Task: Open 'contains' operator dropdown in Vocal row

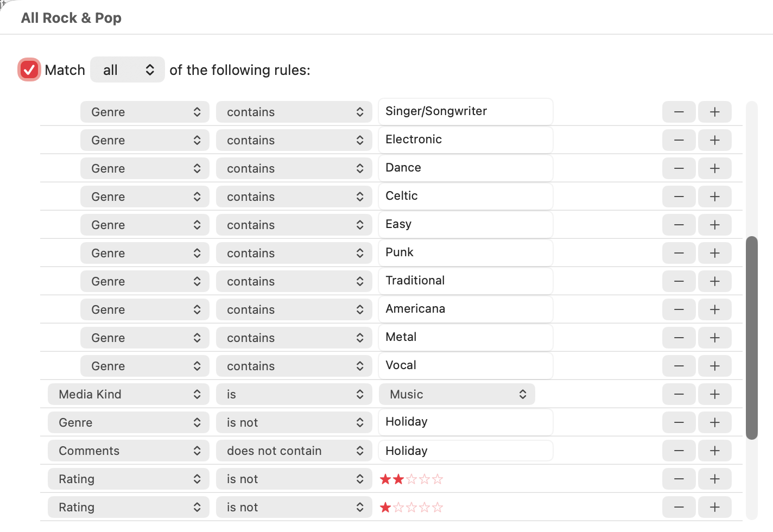Action: [x=294, y=366]
